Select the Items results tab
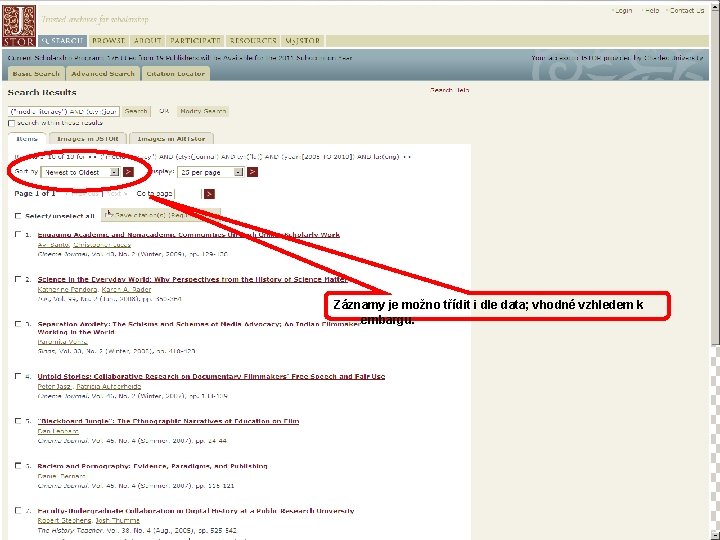The image size is (720, 540). point(27,139)
